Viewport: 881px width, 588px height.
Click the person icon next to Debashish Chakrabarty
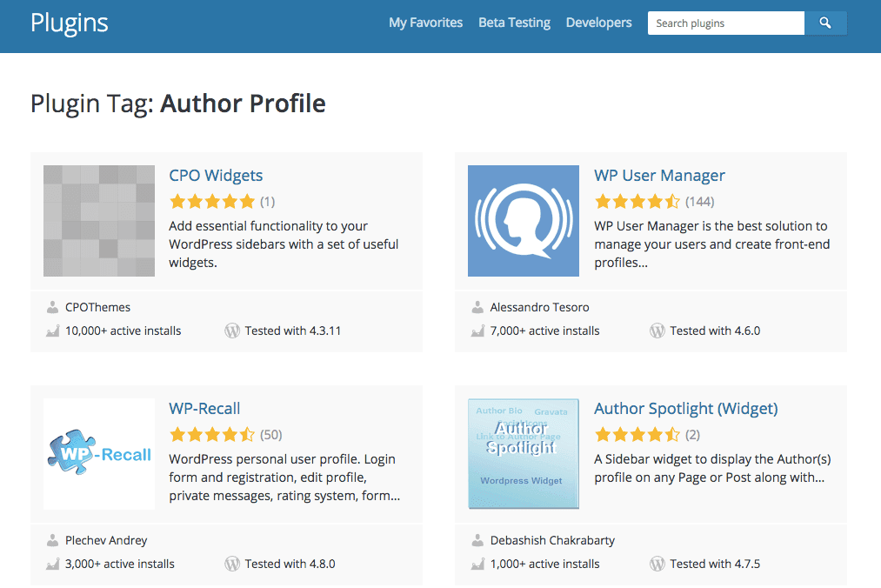(477, 540)
